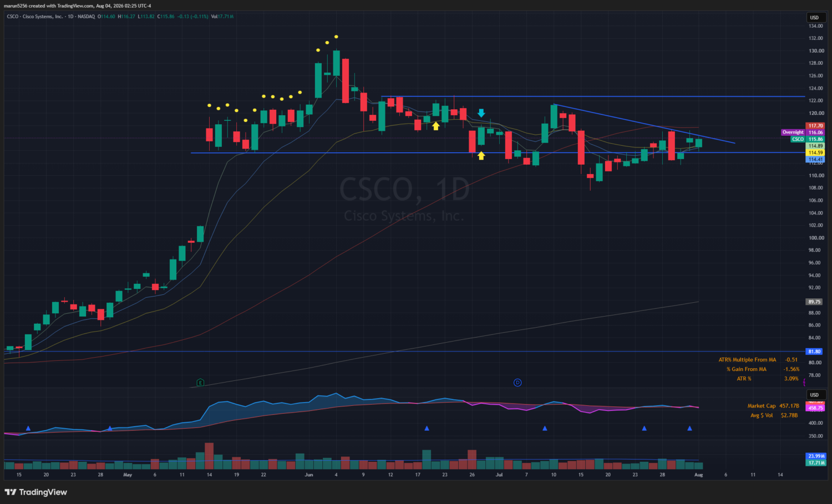Screen dimensions: 832x504
Task: Click the 100.00 price scale label
Action: (x=816, y=238)
